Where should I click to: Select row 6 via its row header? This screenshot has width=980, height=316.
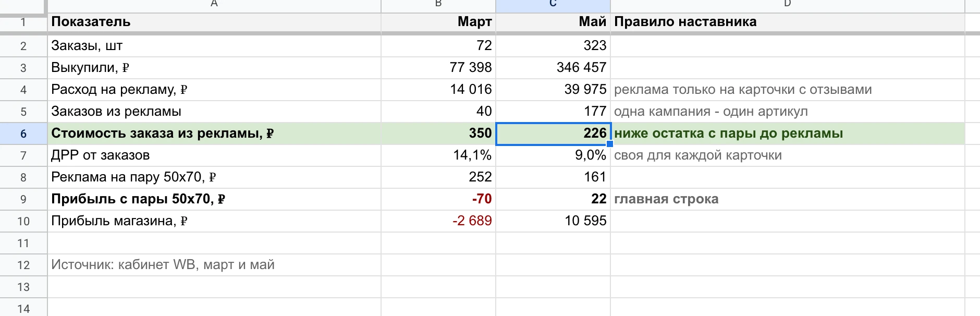[23, 133]
